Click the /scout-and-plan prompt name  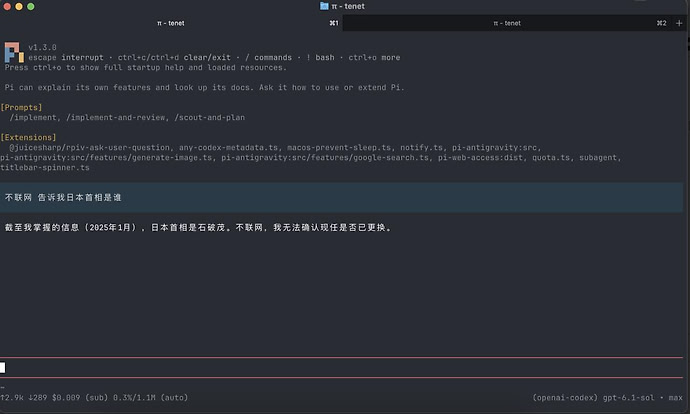[x=209, y=117]
